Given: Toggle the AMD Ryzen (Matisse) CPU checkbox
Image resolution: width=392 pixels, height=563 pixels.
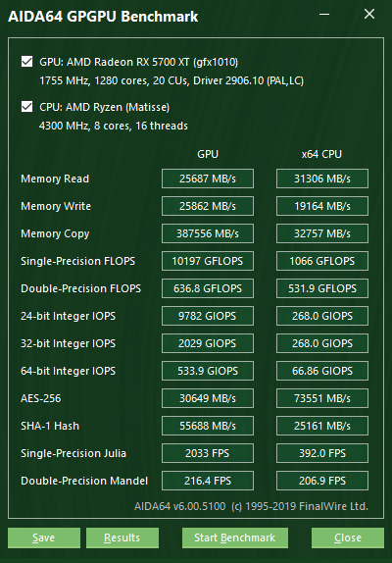Looking at the screenshot, I should coord(26,107).
